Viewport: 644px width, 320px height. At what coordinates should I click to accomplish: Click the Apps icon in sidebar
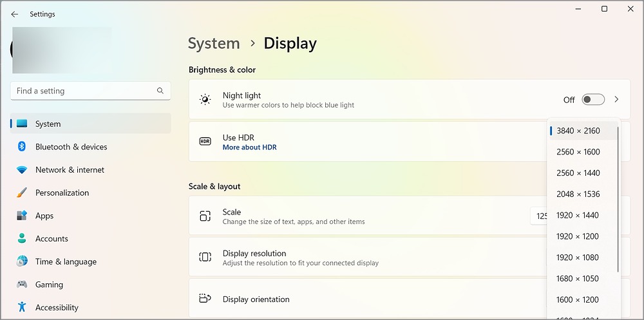click(22, 216)
